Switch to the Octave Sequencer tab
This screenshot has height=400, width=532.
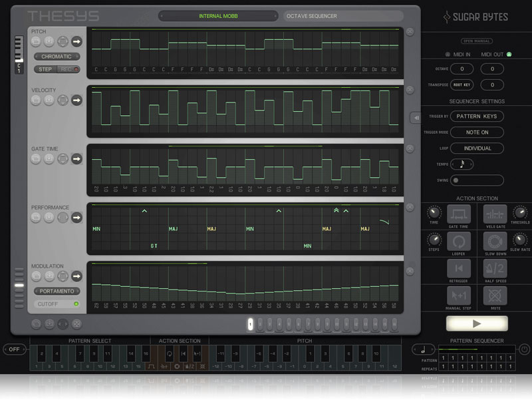343,16
